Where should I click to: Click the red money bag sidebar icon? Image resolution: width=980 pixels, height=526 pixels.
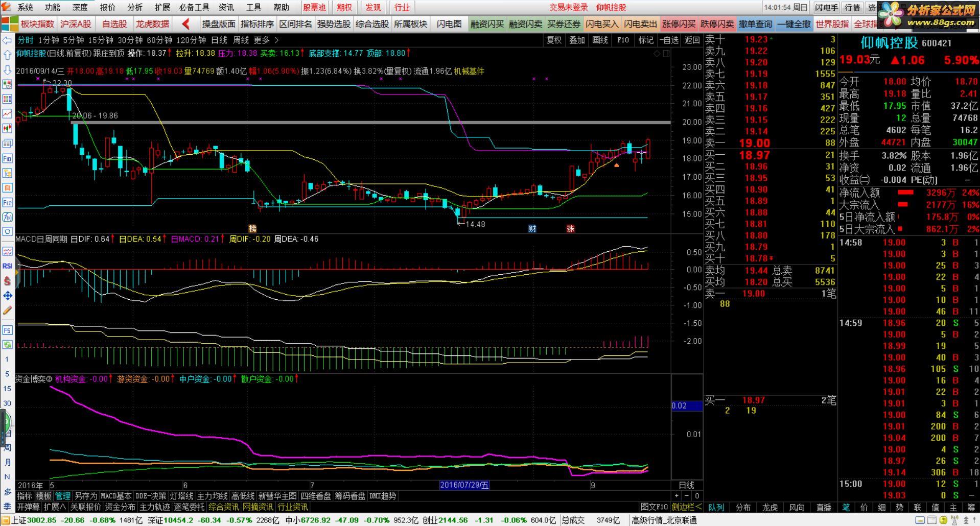[7, 280]
